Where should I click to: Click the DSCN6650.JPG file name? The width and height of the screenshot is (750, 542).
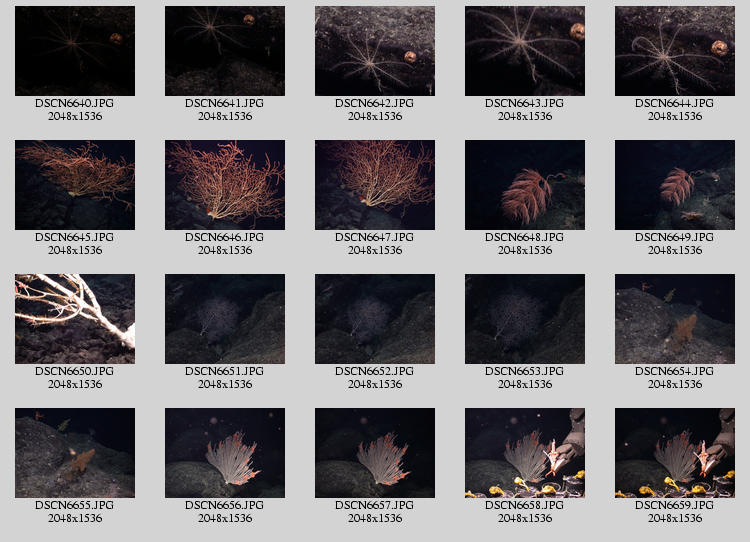(75, 371)
